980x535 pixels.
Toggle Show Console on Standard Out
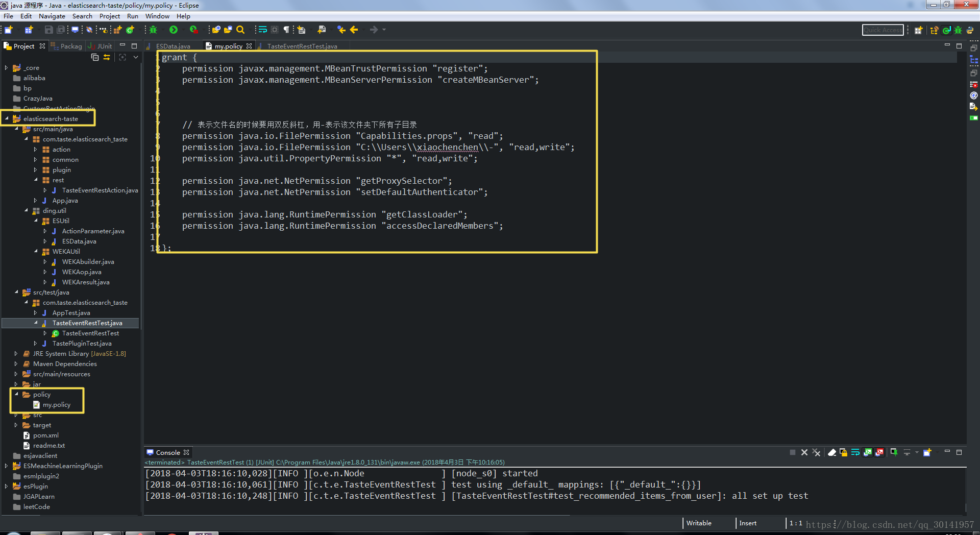[x=867, y=452]
